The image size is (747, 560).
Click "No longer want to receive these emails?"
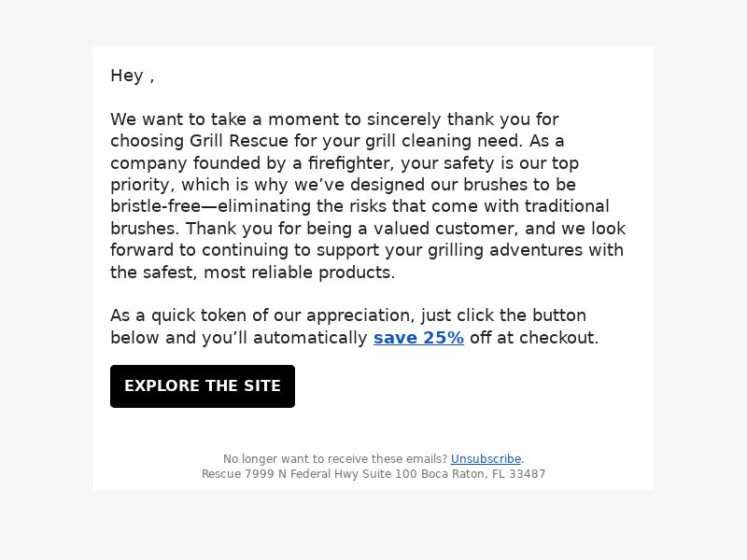click(x=335, y=458)
